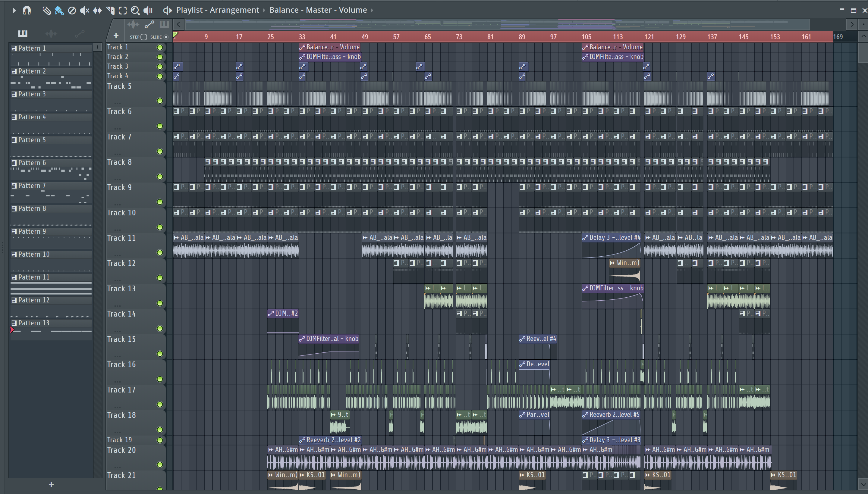Click the vertical scrollbar up arrow
Screen dimensions: 868x494
(x=863, y=36)
